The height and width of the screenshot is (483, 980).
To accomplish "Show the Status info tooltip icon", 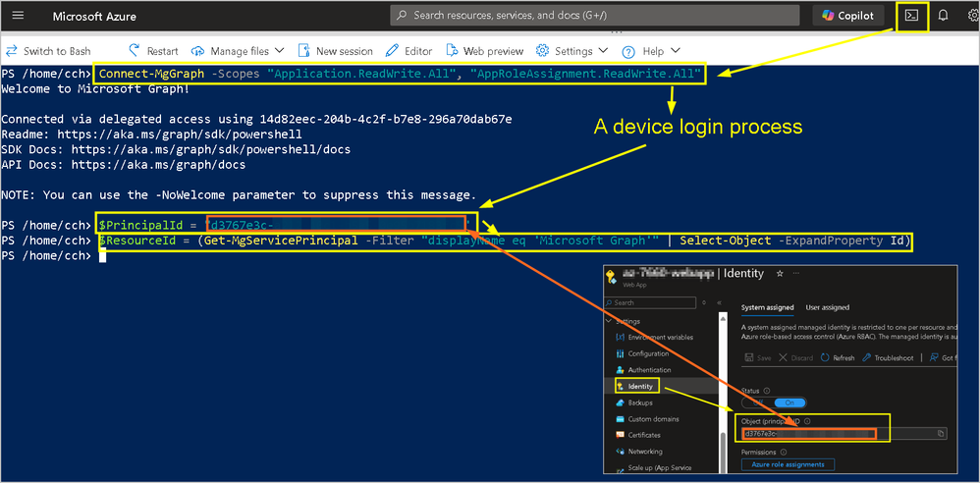I will 767,391.
